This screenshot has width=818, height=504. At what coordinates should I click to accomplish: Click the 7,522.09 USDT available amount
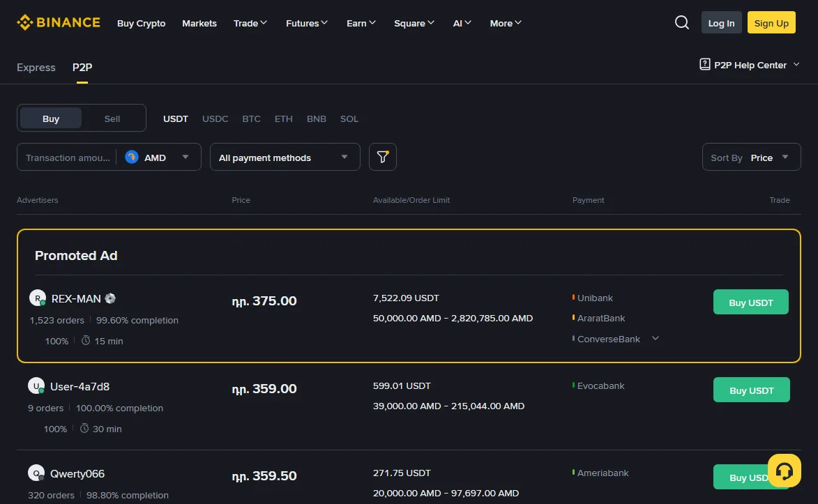406,298
